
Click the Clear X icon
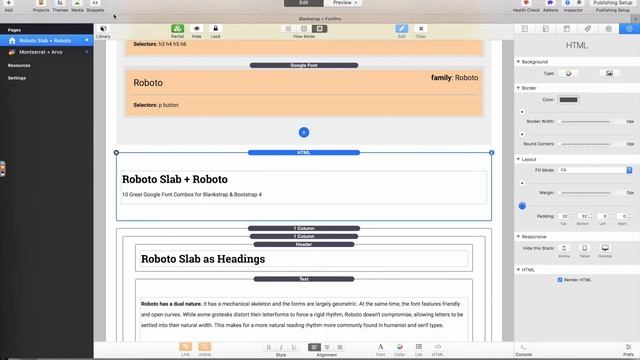click(421, 29)
